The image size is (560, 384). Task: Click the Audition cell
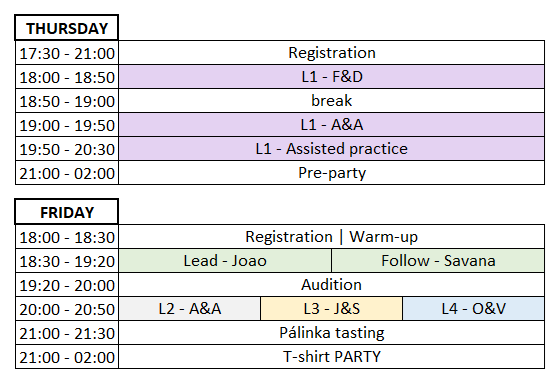tap(331, 285)
